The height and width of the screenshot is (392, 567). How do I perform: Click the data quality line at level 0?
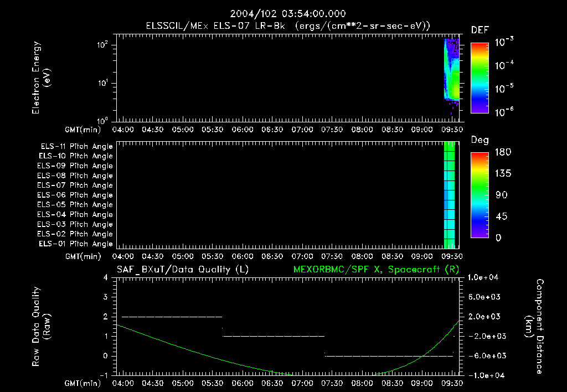pyautogui.click(x=389, y=356)
